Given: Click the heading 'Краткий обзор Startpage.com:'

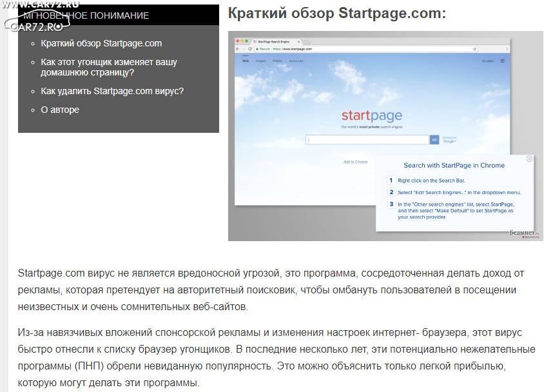Looking at the screenshot, I should coord(337,14).
